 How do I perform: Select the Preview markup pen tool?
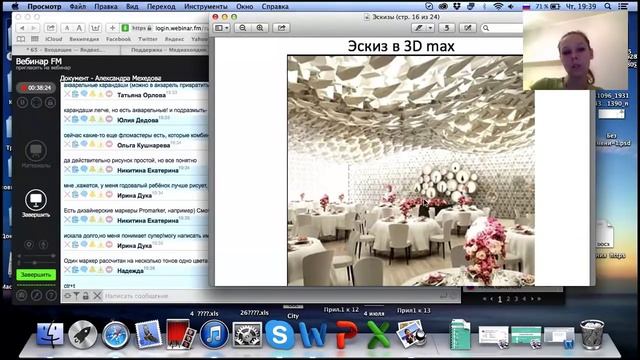coord(418,28)
